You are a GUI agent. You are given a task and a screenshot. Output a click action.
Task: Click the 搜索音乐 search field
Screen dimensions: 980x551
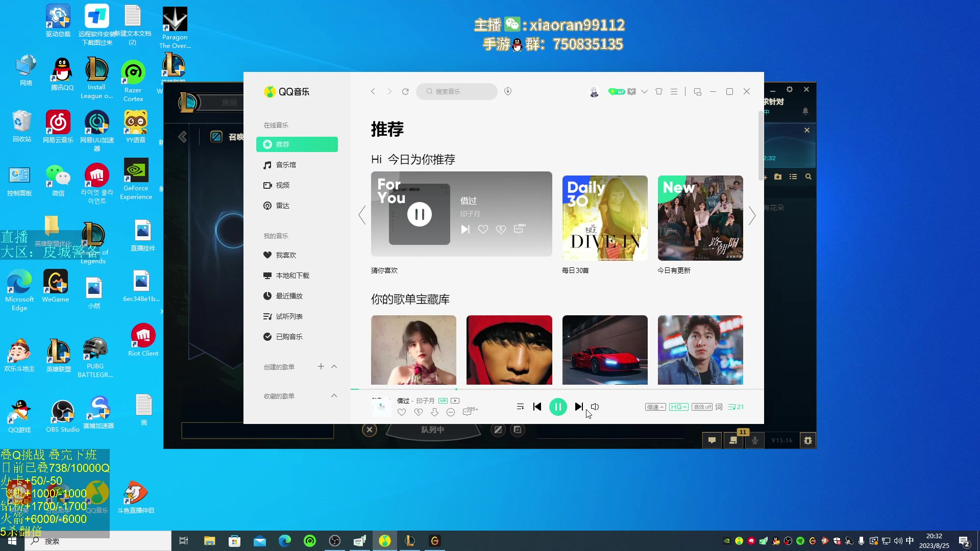pyautogui.click(x=457, y=91)
